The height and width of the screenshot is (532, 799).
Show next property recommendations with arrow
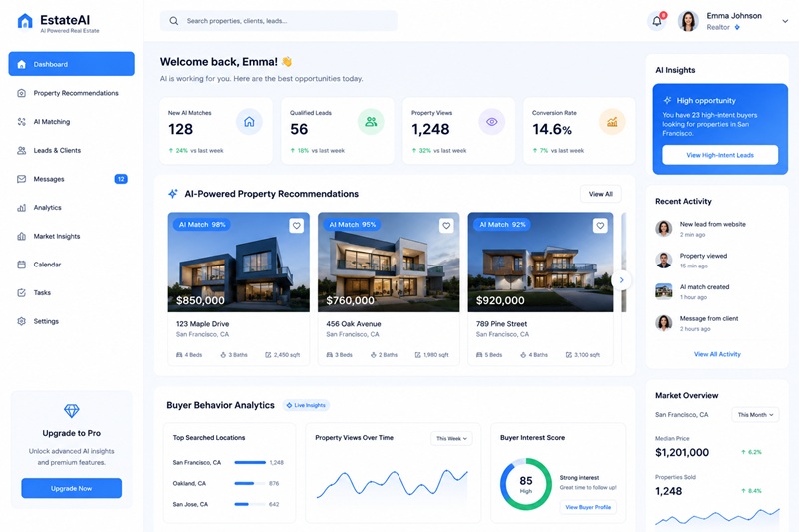point(621,280)
